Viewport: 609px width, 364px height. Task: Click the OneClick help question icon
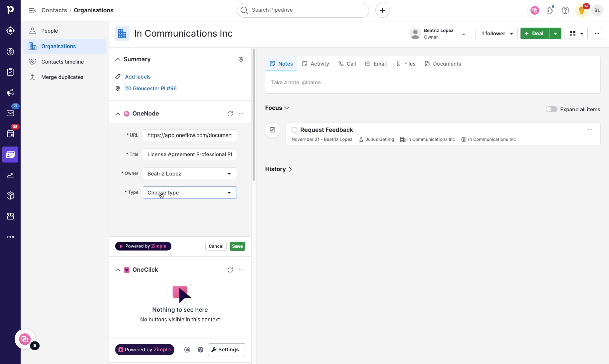tap(200, 350)
